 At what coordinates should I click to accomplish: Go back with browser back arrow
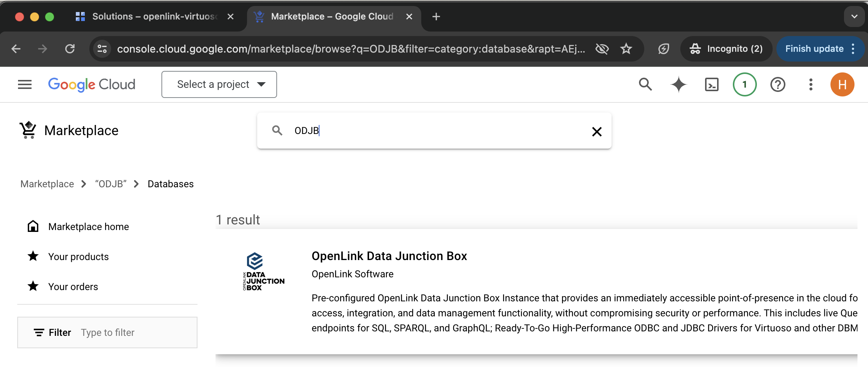[x=16, y=49]
